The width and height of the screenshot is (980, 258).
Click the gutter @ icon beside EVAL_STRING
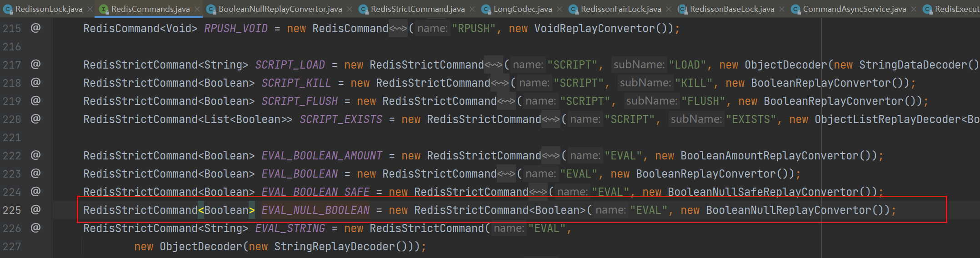35,228
